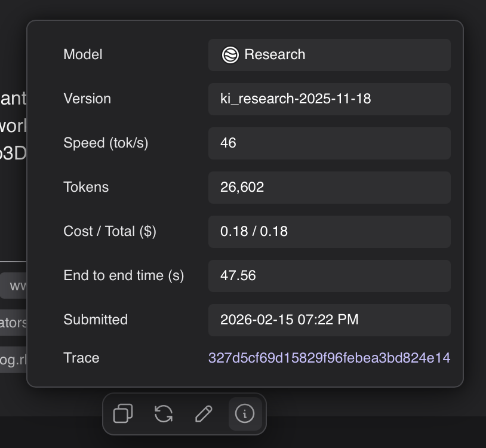Click the Trace label

coord(81,358)
